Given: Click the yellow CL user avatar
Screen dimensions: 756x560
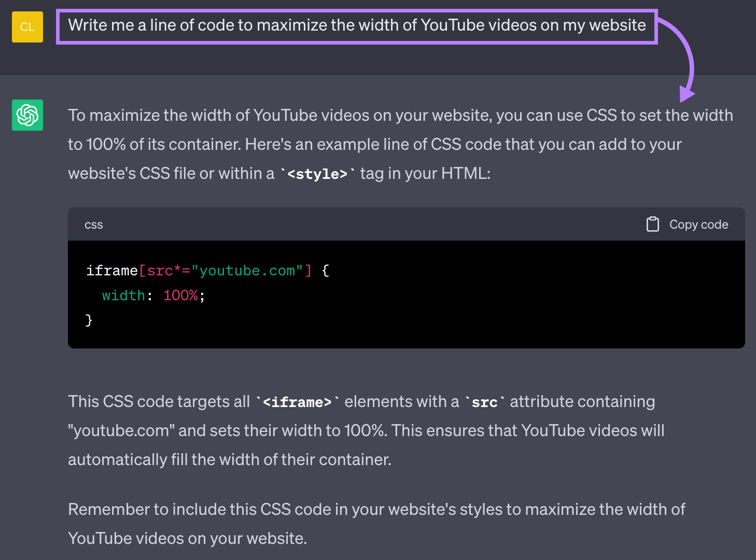Looking at the screenshot, I should [x=27, y=26].
